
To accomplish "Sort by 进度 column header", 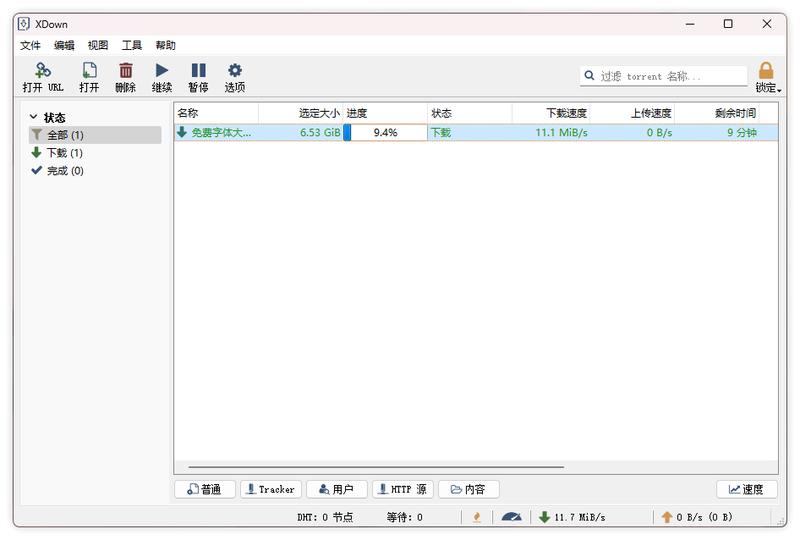I will pyautogui.click(x=385, y=113).
